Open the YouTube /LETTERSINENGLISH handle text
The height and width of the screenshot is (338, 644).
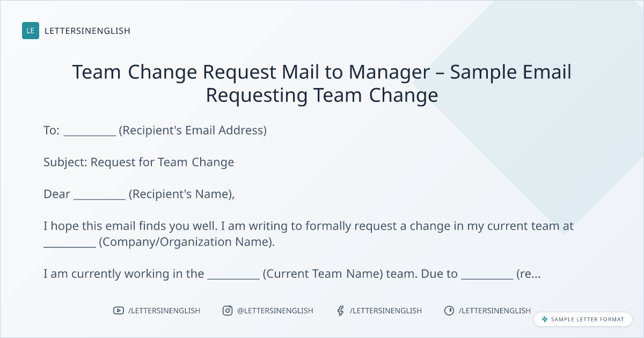[x=164, y=311]
